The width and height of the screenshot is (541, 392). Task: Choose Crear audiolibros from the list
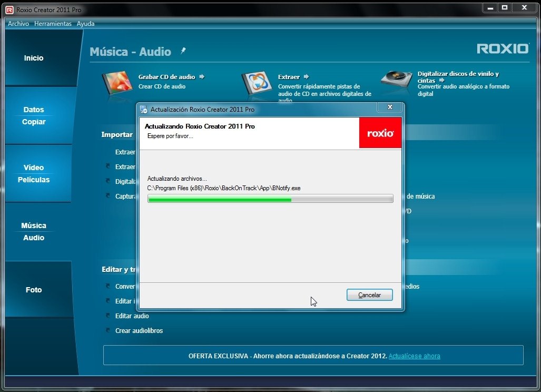(x=139, y=330)
